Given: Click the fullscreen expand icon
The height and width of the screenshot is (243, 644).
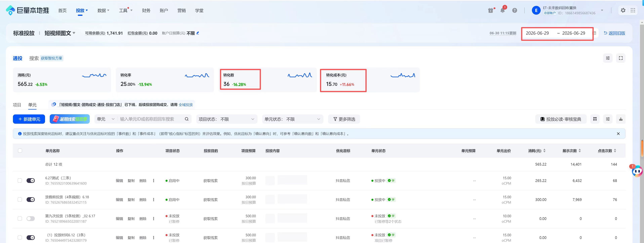Looking at the screenshot, I should tap(620, 58).
